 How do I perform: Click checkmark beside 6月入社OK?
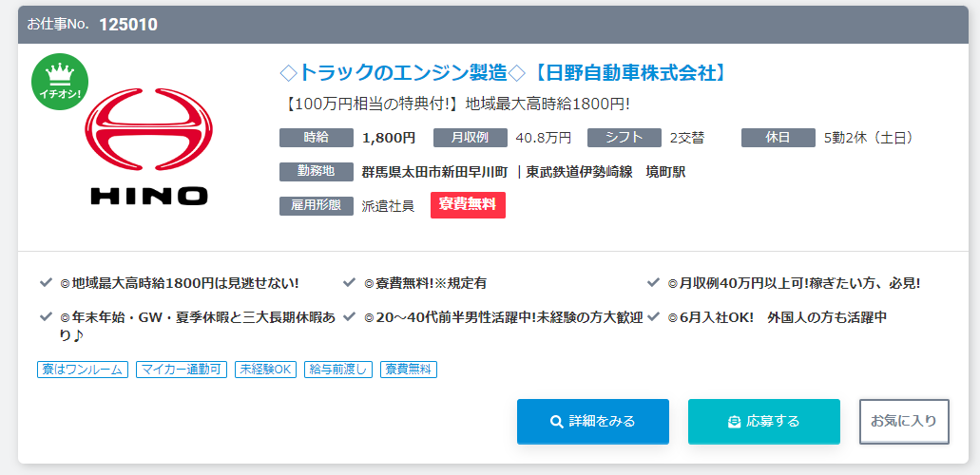pos(654,316)
